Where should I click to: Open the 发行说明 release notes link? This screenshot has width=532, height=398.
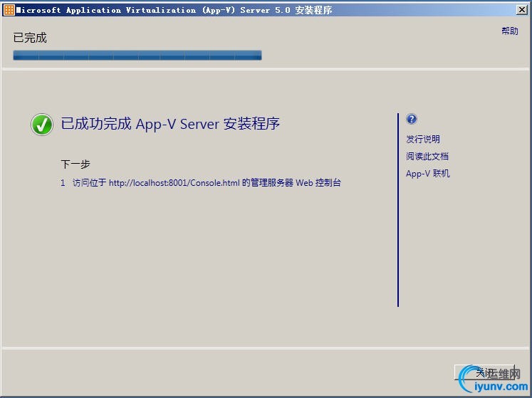(x=423, y=139)
